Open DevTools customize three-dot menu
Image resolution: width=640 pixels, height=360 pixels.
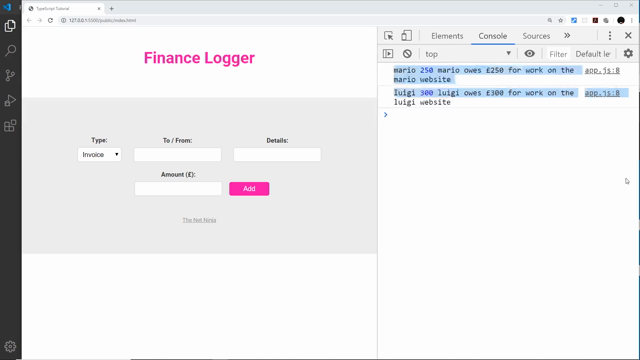click(x=610, y=36)
